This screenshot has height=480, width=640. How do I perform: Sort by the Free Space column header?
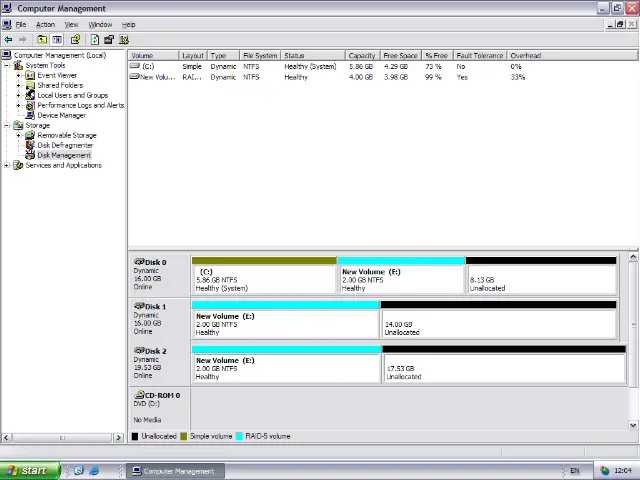(400, 56)
